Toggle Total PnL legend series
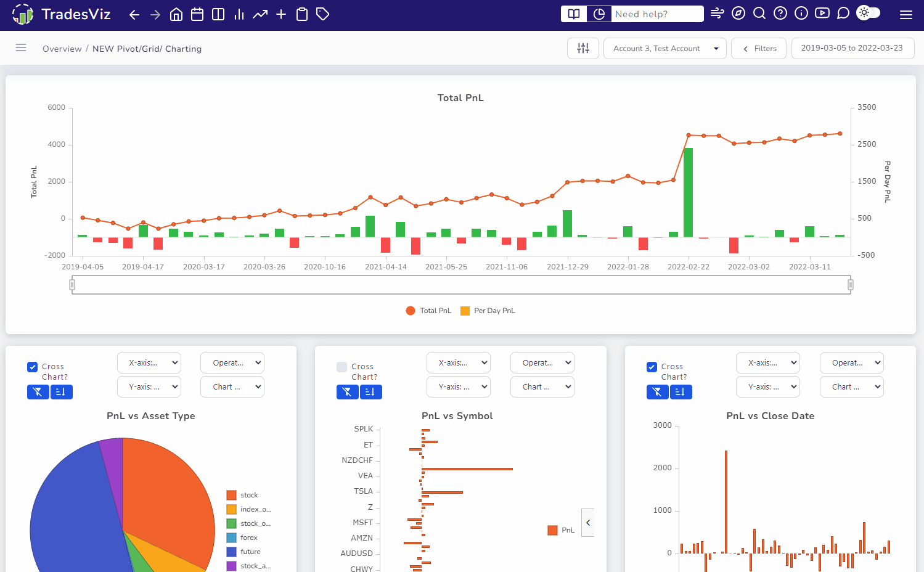Screen dimensions: 924x572 tap(428, 311)
